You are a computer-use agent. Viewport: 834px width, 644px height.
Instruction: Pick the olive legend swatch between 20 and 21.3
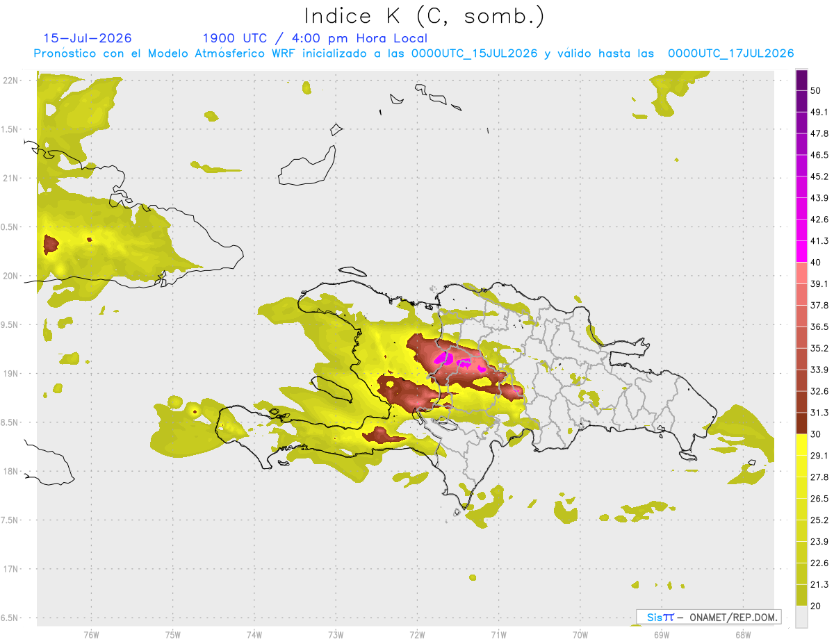(x=802, y=595)
